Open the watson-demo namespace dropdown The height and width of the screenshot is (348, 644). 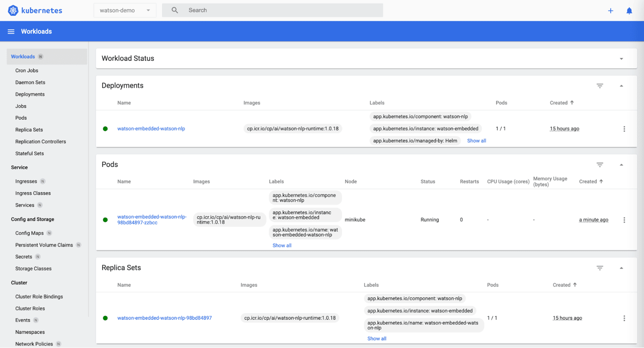click(125, 10)
